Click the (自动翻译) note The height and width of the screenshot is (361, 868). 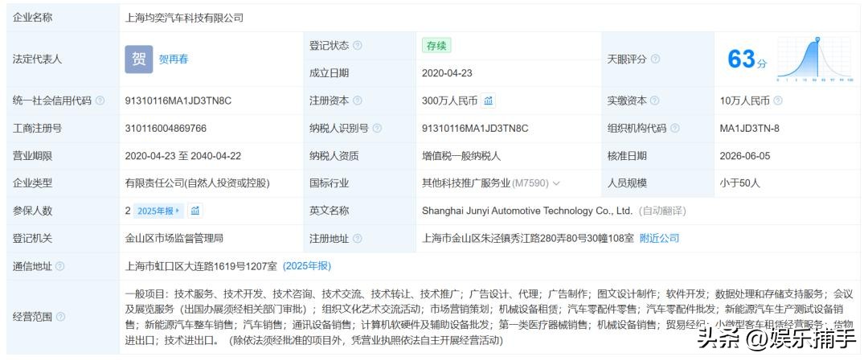(x=662, y=211)
